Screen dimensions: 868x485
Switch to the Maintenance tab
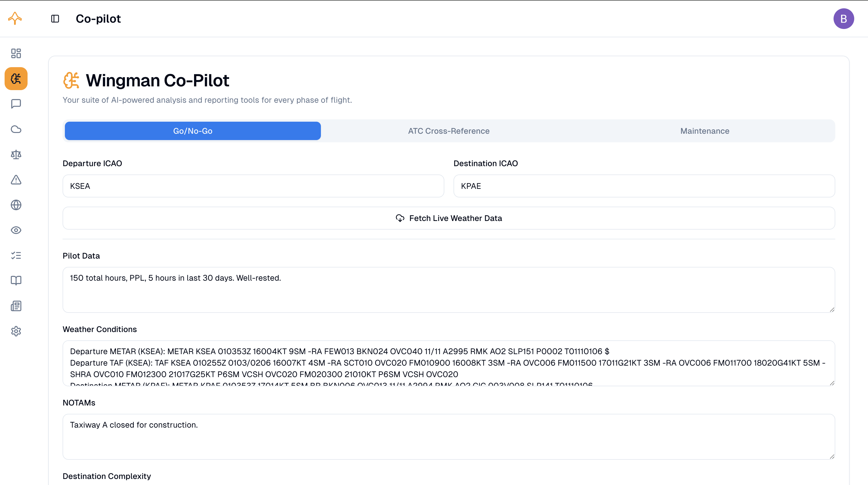tap(705, 131)
